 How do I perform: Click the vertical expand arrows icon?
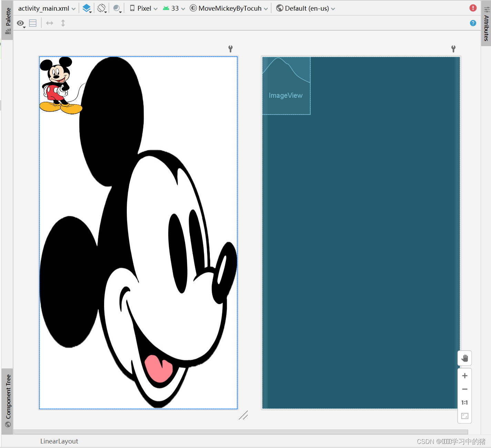[x=63, y=23]
